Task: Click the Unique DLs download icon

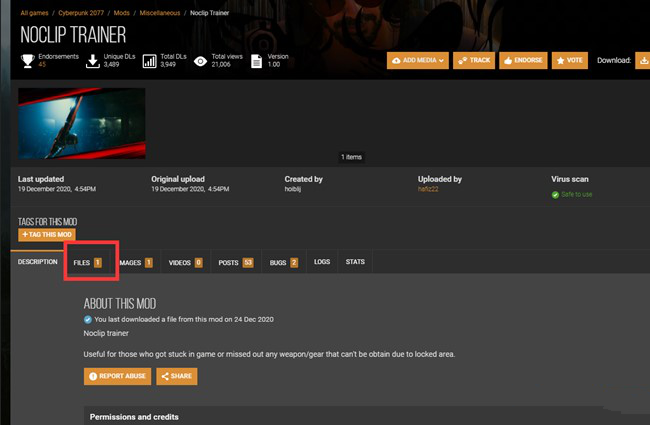Action: [92, 60]
